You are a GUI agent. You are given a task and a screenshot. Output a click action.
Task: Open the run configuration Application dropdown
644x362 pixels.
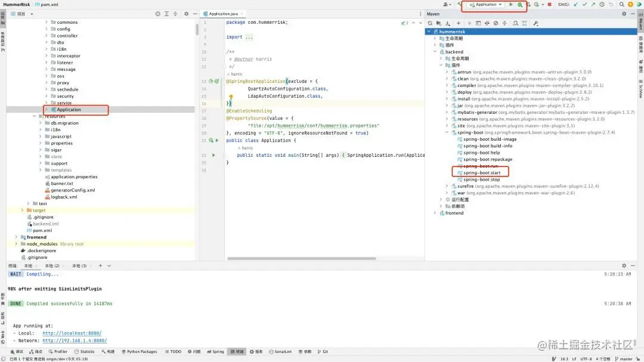(487, 5)
